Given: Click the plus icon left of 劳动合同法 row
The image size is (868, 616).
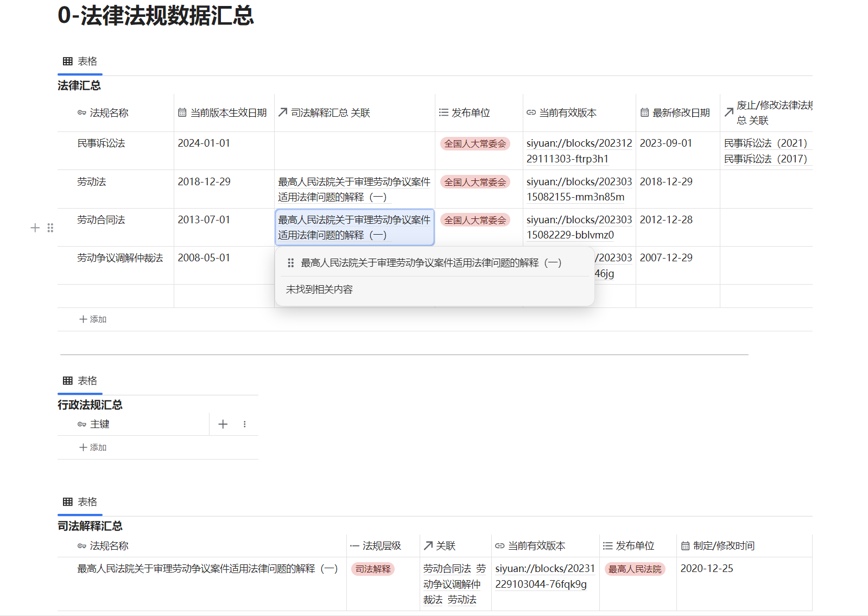Looking at the screenshot, I should pyautogui.click(x=35, y=228).
